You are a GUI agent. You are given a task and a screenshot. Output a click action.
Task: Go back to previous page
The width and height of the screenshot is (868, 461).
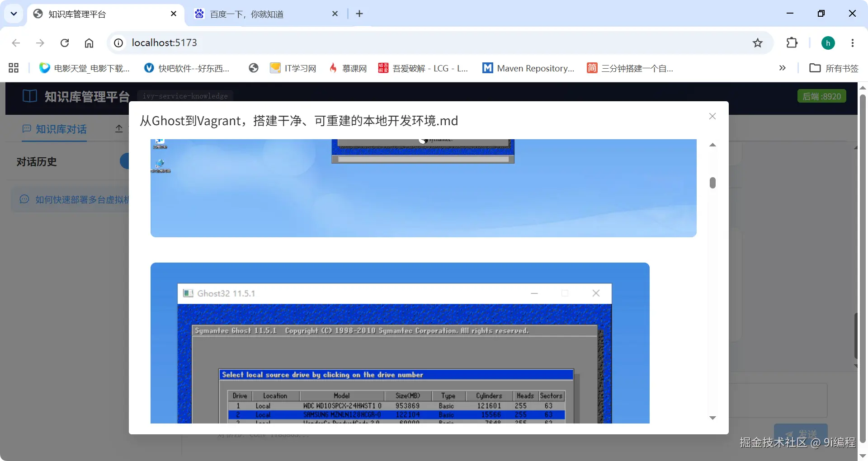click(16, 43)
